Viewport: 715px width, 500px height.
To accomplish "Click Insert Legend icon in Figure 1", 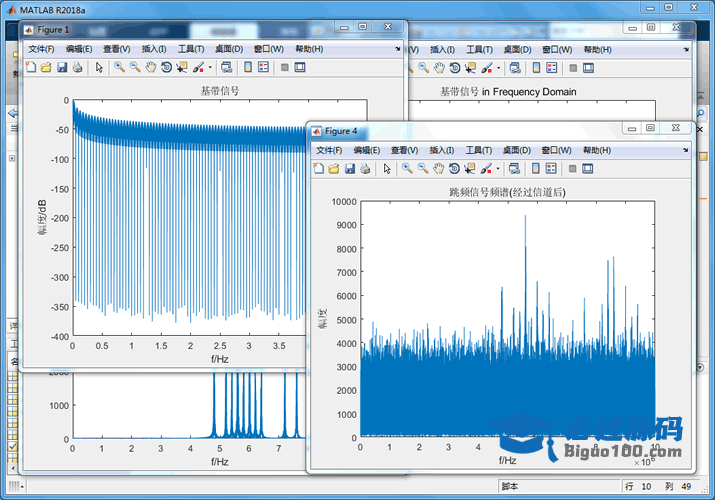I will (263, 67).
